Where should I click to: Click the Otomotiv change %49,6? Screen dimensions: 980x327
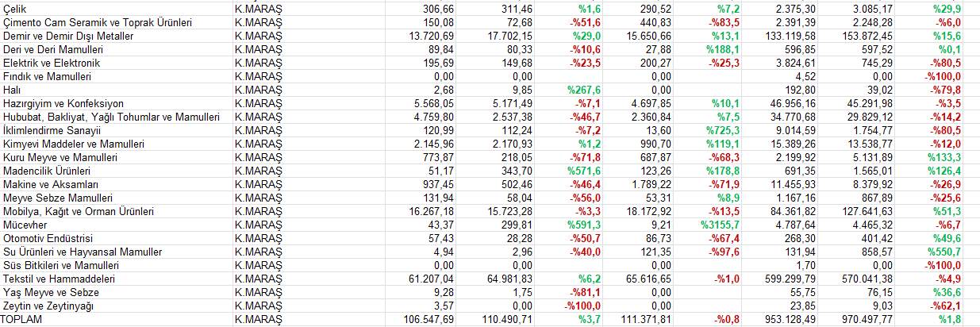[947, 238]
